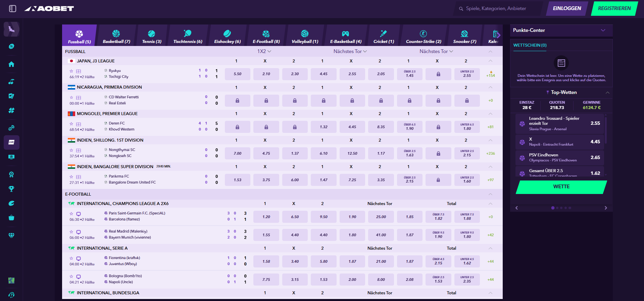The width and height of the screenshot is (644, 301).
Task: Open the award ribbon icon in sidebar
Action: click(11, 174)
